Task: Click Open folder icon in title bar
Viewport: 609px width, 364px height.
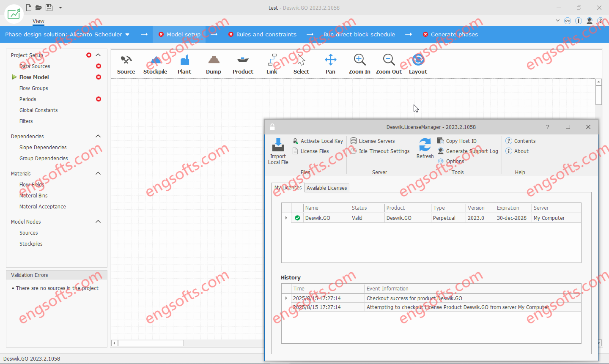Action: [x=38, y=8]
